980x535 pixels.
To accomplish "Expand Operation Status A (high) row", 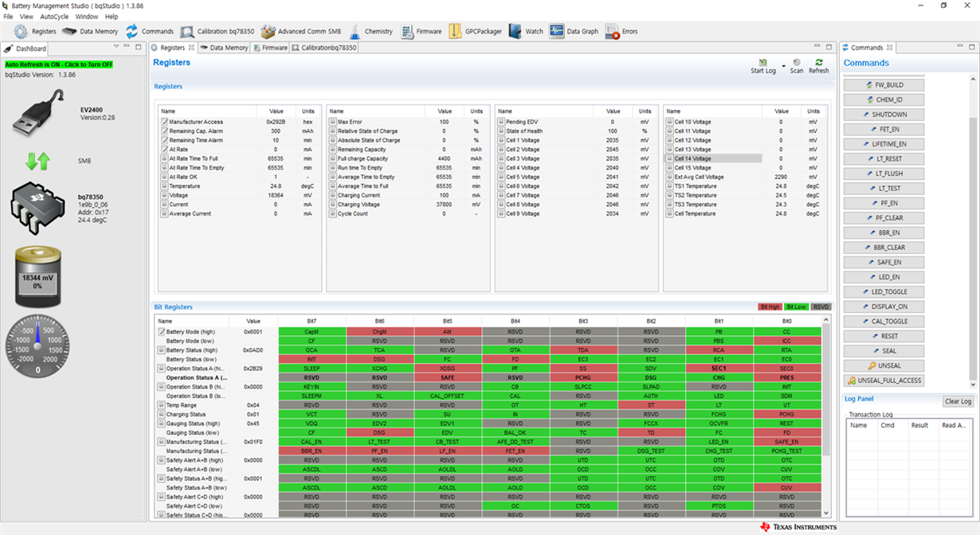I will click(x=162, y=369).
